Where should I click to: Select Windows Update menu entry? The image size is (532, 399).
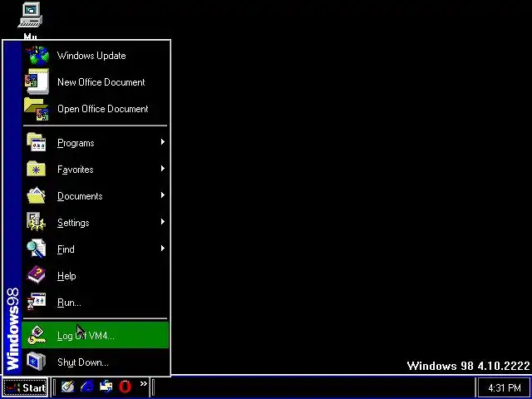(x=96, y=56)
